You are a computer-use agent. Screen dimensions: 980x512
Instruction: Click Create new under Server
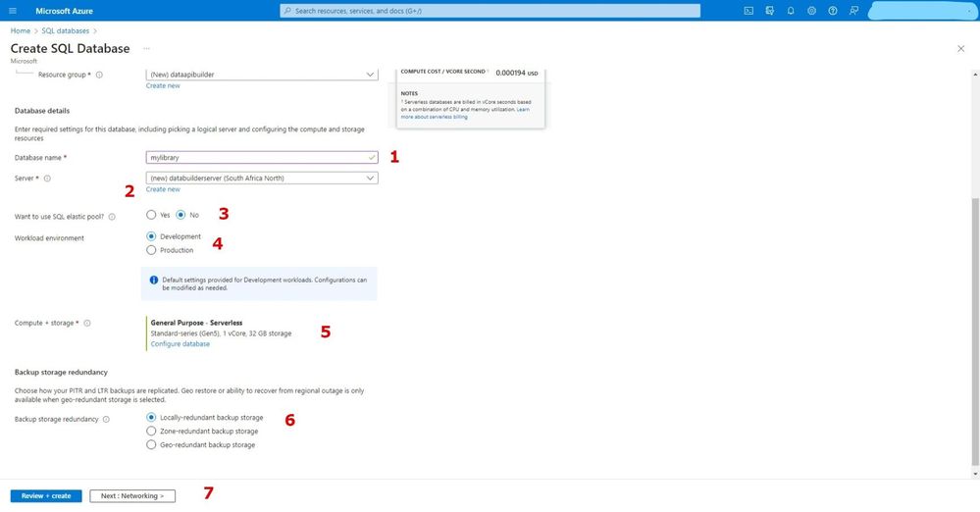pos(163,189)
